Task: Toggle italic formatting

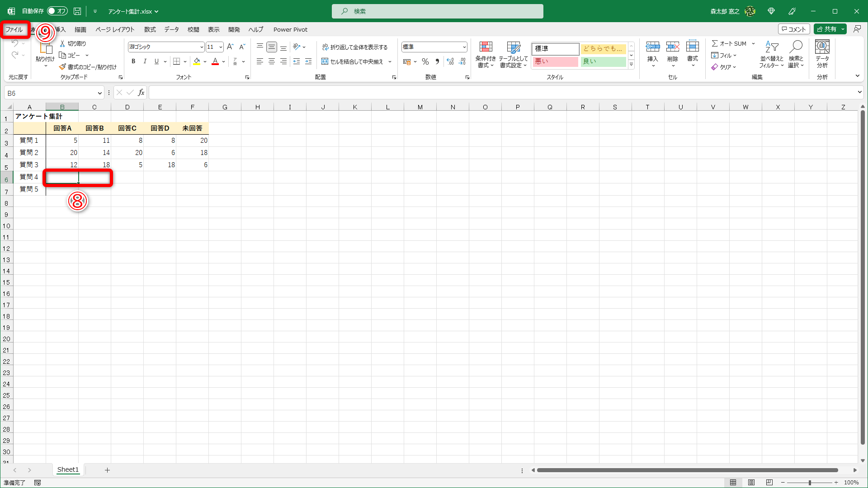Action: pos(145,61)
